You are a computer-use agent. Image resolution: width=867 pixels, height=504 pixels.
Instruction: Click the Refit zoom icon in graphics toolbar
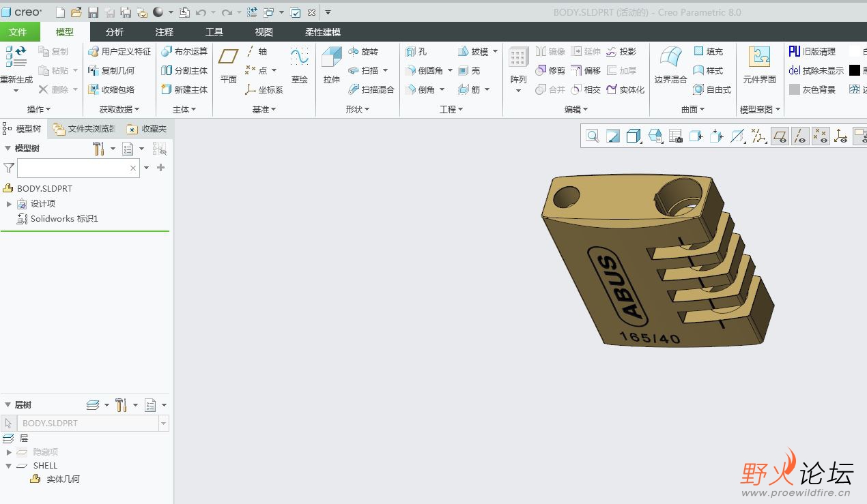[593, 136]
